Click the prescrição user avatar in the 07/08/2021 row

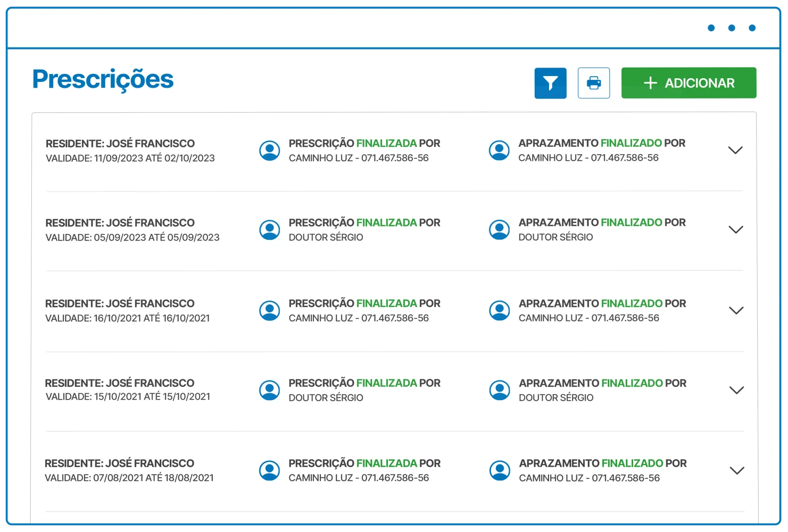(x=270, y=471)
